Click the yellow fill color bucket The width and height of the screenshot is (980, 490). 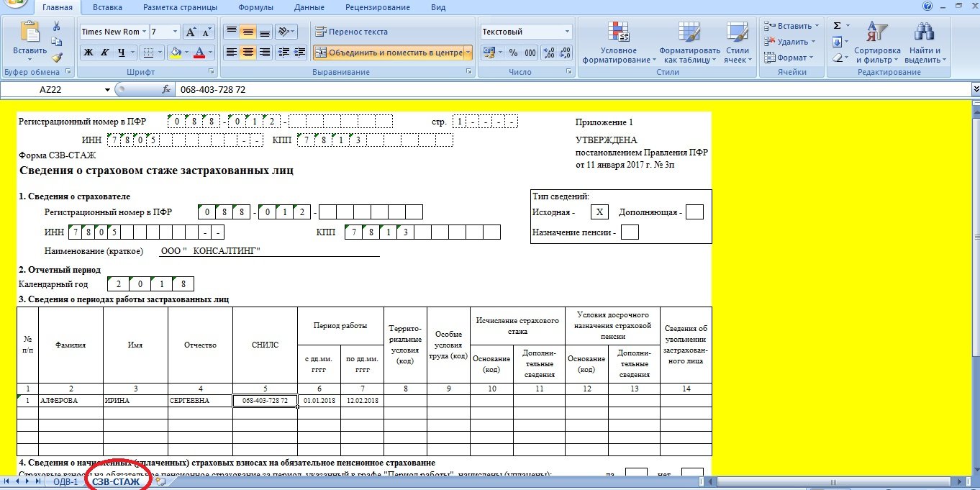pos(175,53)
